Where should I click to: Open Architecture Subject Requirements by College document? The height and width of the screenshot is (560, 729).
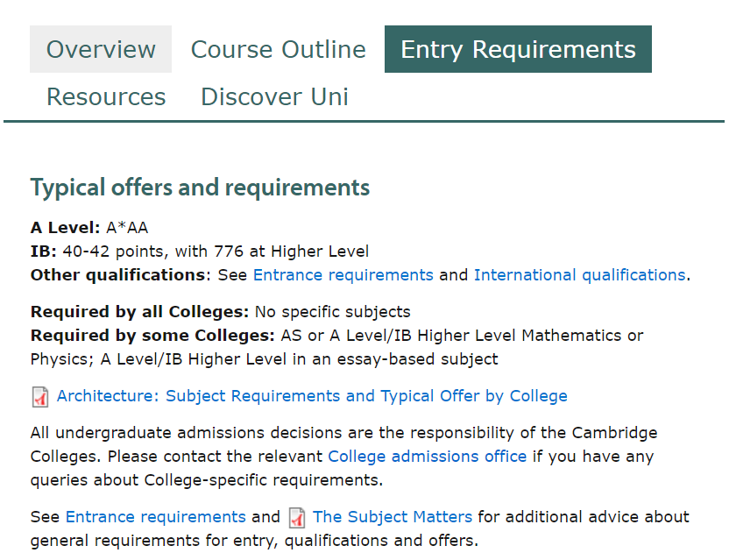point(312,396)
